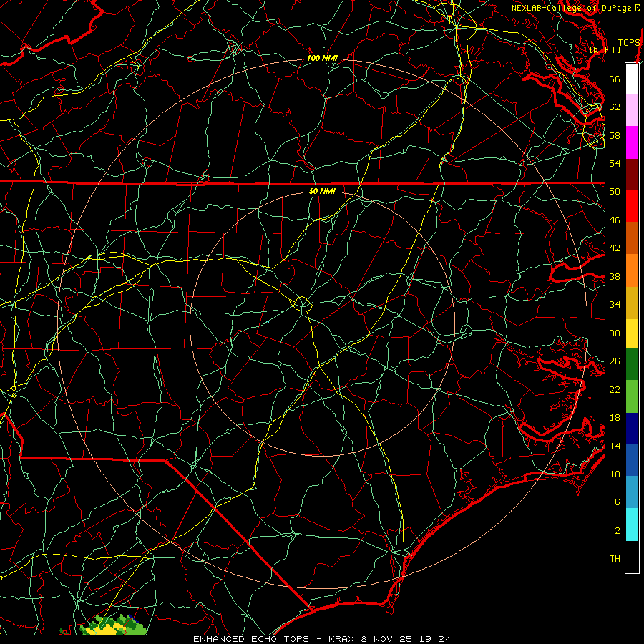Click the '66' legend scale value
644x644 pixels.
tap(615, 79)
